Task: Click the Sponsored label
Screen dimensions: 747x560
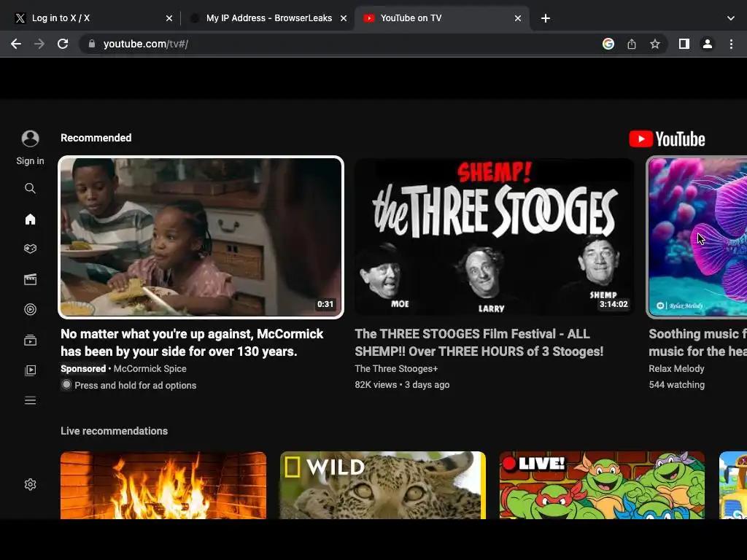Action: (83, 368)
